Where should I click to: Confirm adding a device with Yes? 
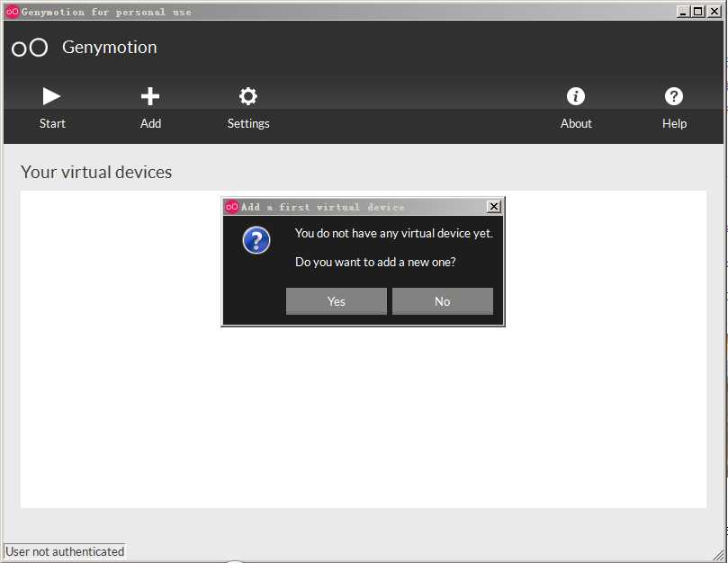tap(337, 301)
